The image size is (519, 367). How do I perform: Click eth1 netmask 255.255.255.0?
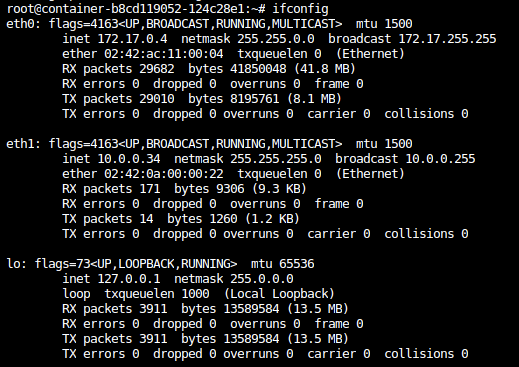(276, 159)
